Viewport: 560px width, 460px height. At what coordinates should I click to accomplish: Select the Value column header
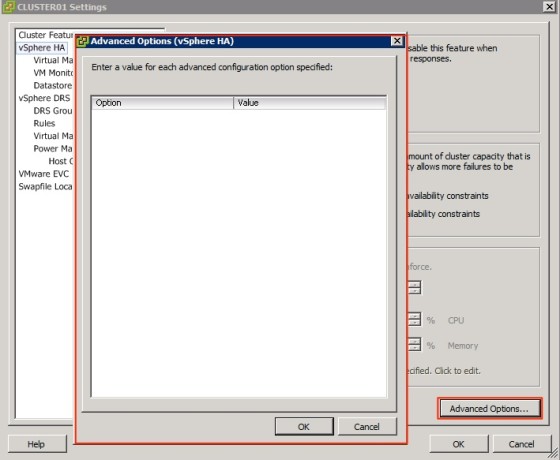click(x=310, y=103)
